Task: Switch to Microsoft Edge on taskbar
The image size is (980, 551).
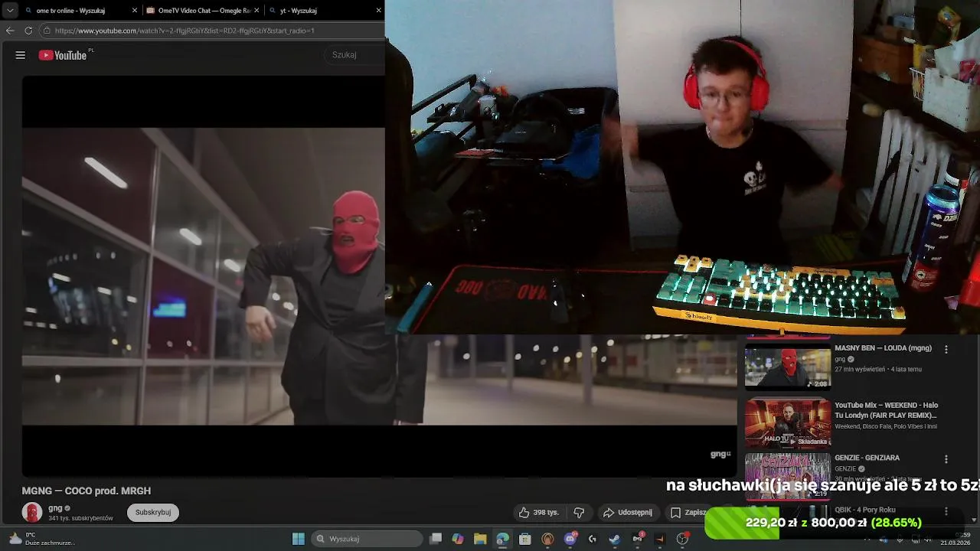Action: [x=502, y=539]
